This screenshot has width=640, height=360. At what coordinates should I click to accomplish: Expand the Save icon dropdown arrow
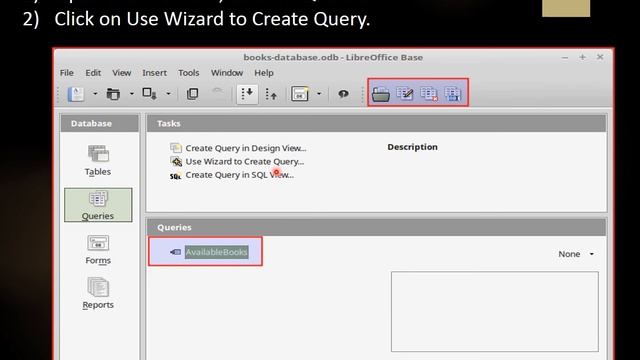168,94
